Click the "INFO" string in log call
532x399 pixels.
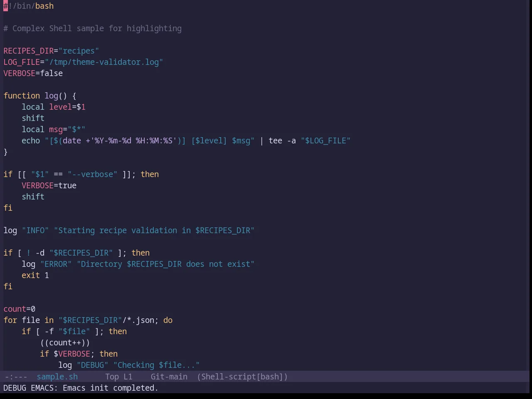[x=35, y=230]
